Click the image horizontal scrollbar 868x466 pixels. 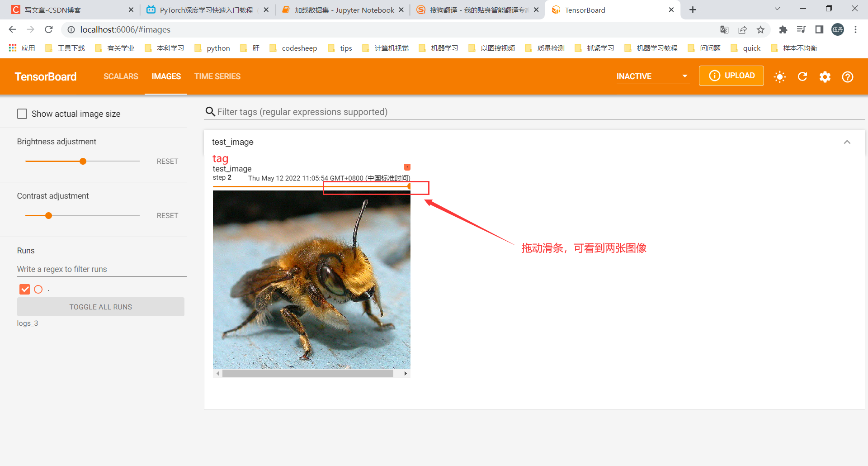307,374
